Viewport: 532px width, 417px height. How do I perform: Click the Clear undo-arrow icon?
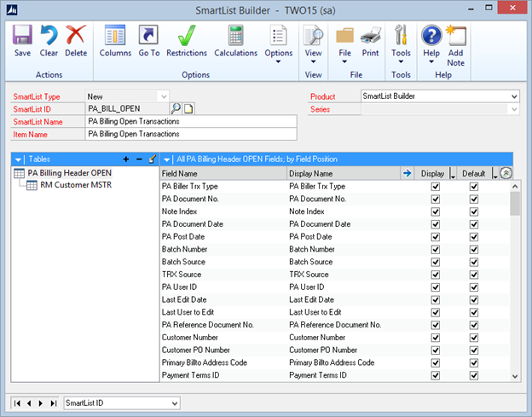pyautogui.click(x=49, y=35)
